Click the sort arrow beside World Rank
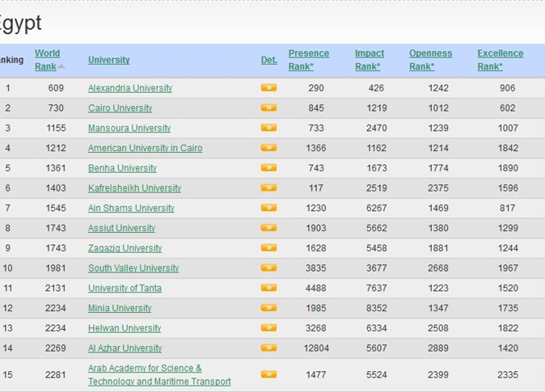 point(61,66)
